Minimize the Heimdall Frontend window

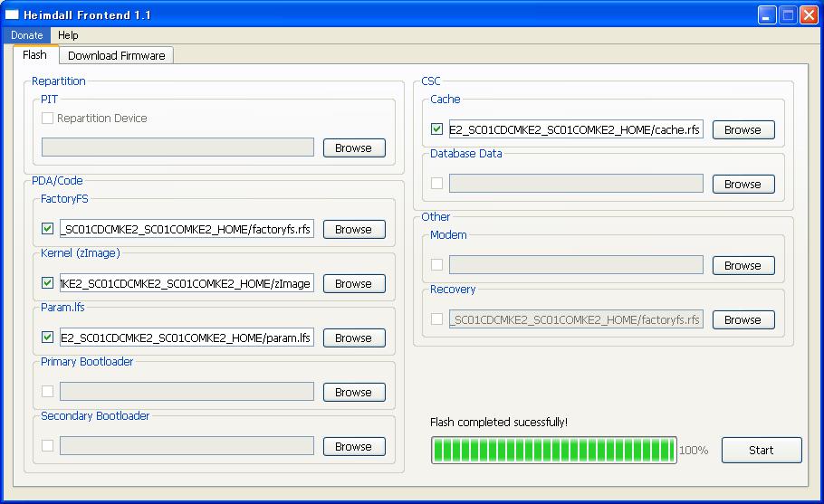pos(767,14)
